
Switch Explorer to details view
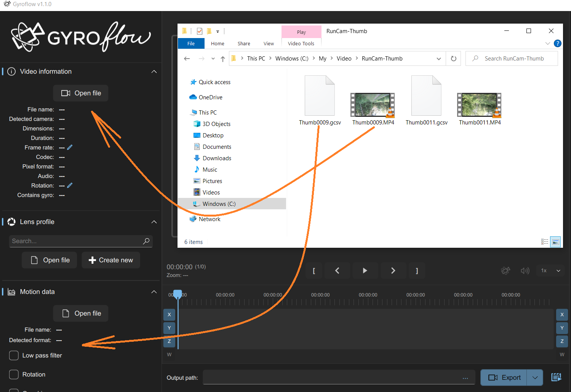[x=545, y=242]
